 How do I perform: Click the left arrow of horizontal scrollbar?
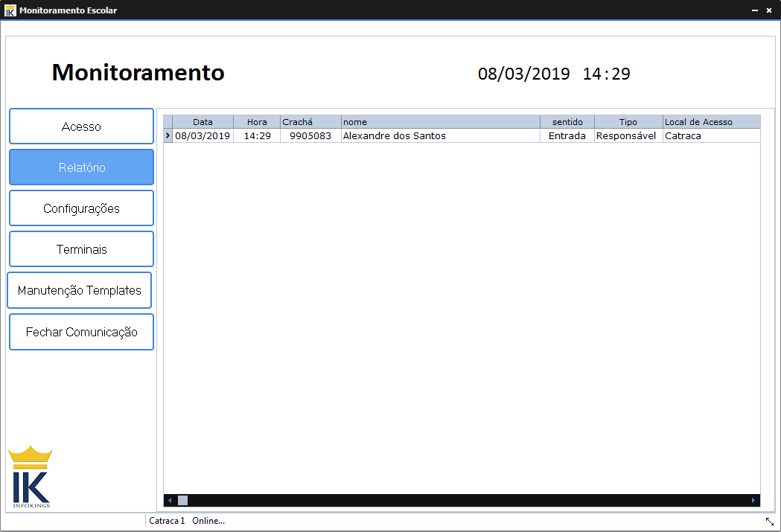169,500
